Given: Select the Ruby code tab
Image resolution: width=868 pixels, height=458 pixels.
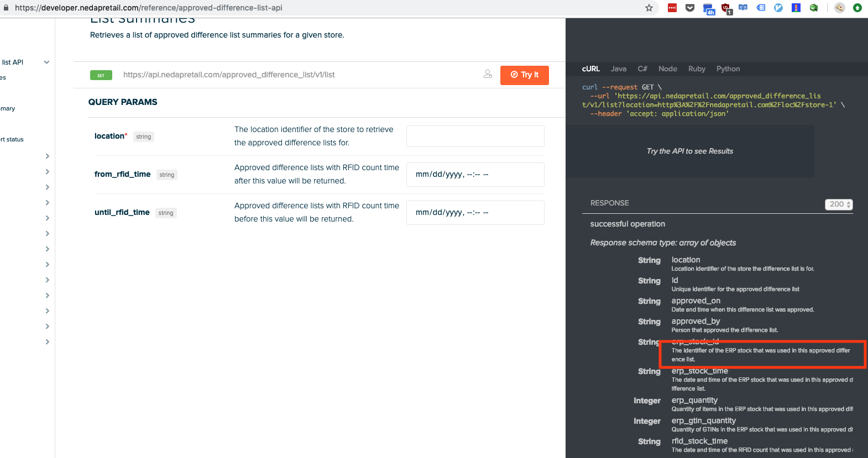Looking at the screenshot, I should [x=697, y=69].
